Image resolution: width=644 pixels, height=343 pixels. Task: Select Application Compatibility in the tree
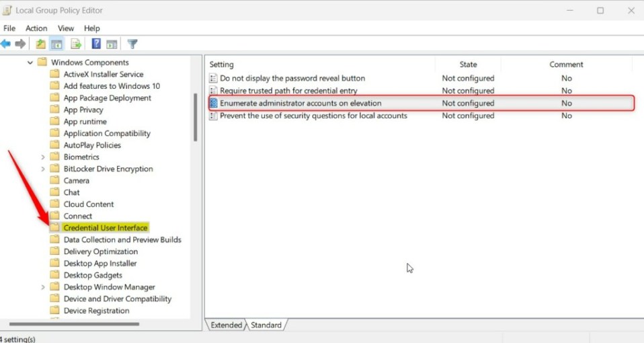(107, 134)
